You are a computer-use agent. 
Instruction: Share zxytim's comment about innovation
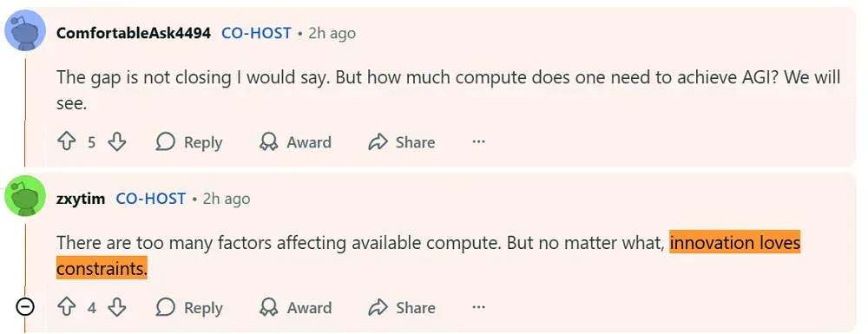(401, 307)
